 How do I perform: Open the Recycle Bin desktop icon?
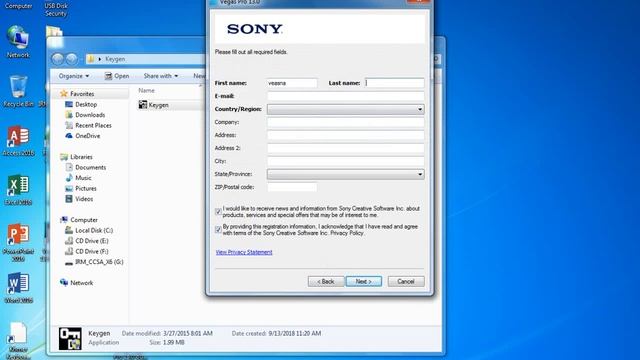tap(18, 91)
